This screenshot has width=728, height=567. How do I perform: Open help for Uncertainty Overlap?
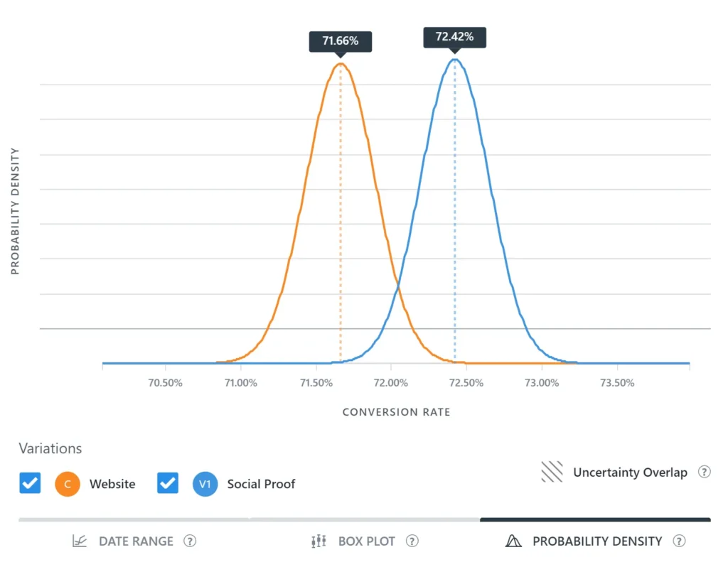(705, 472)
